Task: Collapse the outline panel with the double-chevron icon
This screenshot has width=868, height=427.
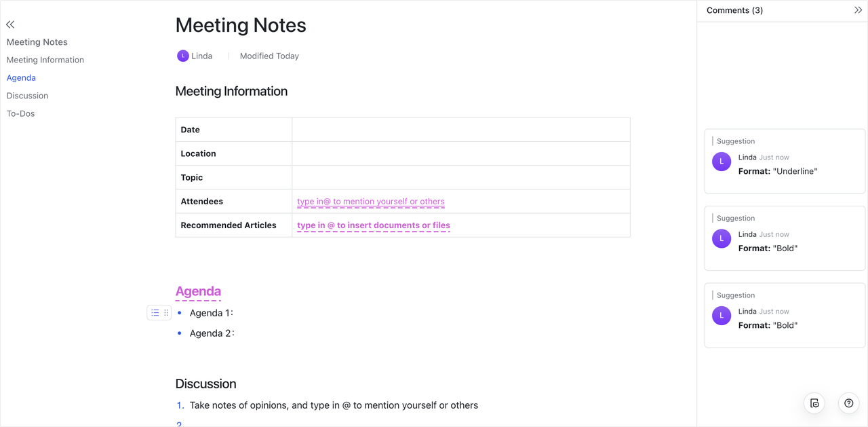Action: coord(10,24)
